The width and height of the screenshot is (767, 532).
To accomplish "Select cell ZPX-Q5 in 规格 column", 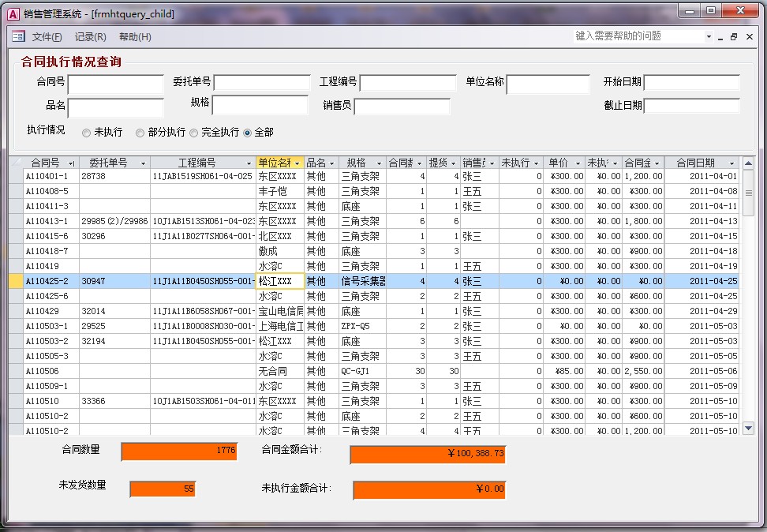I will (362, 327).
